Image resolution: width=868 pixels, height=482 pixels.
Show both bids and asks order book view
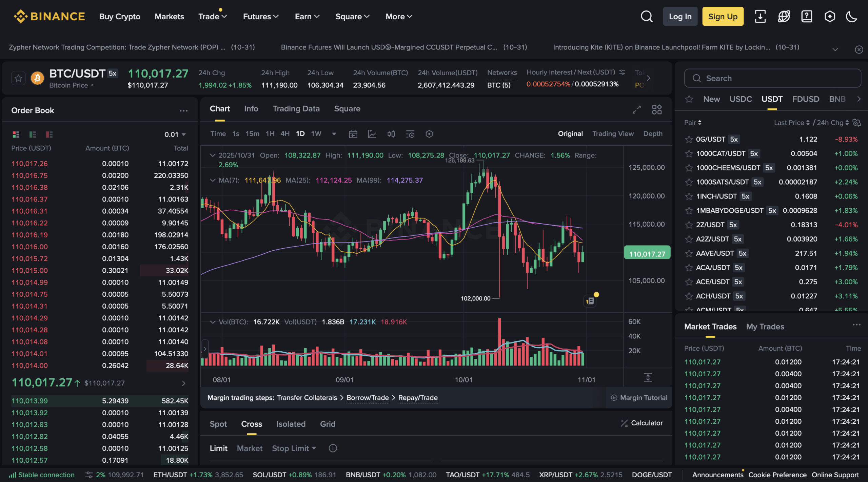(x=16, y=134)
